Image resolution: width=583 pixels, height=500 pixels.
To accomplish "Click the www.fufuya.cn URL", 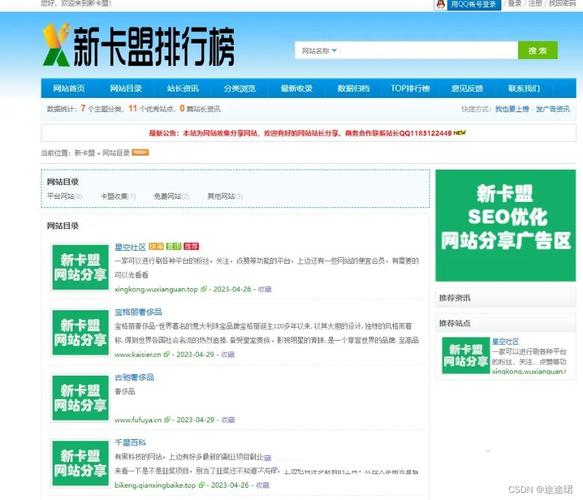I will click(138, 420).
